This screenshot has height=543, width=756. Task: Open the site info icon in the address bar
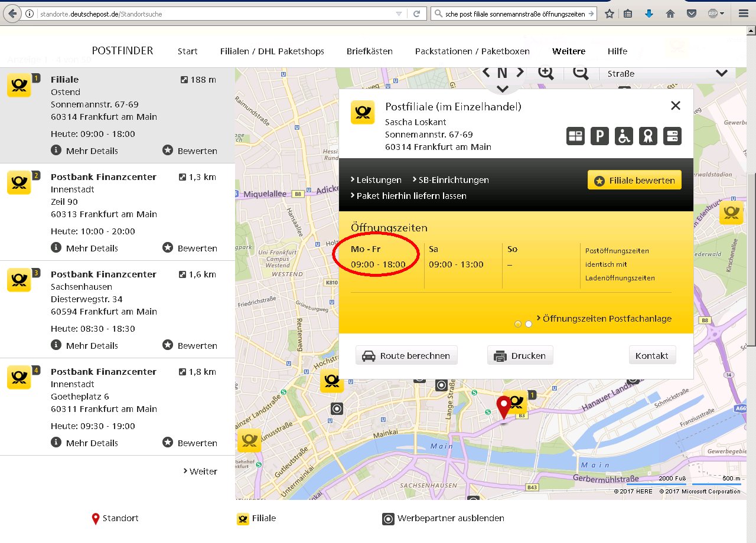(x=30, y=14)
